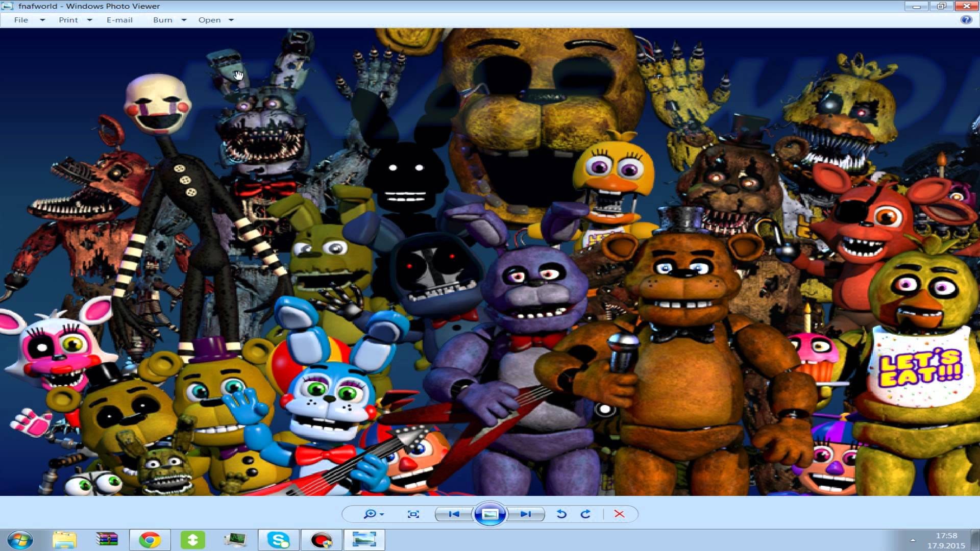
Task: Click the Show desktop strip
Action: click(x=976, y=540)
